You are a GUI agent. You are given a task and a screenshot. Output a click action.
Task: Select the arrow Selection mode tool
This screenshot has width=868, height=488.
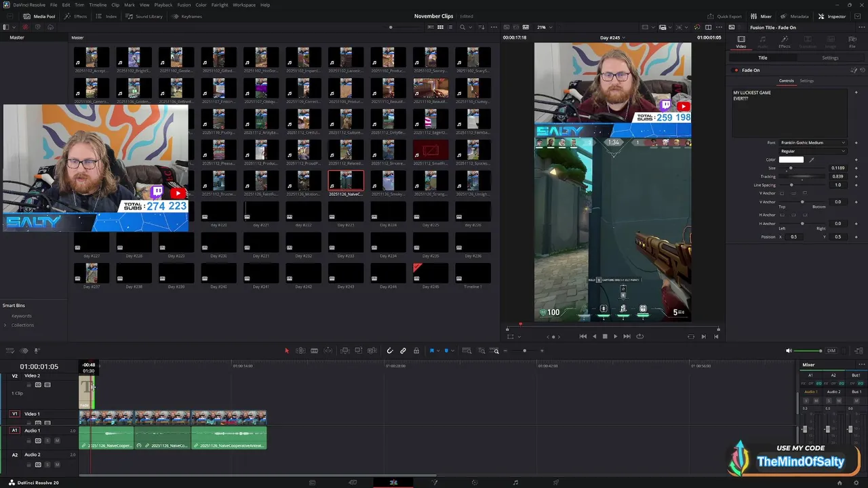click(287, 350)
